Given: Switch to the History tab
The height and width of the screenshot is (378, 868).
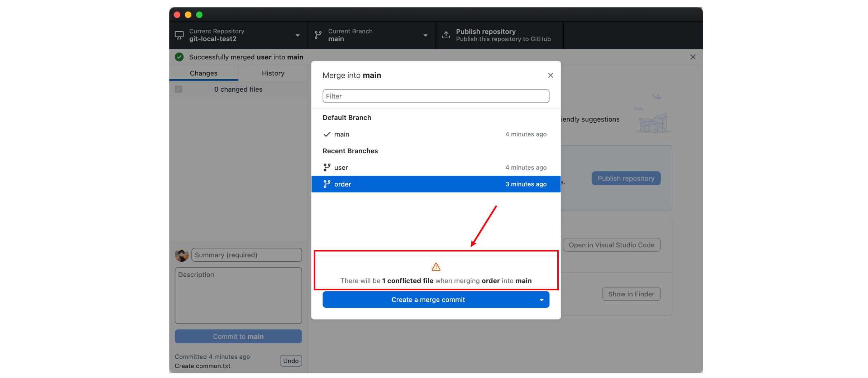Looking at the screenshot, I should point(273,73).
